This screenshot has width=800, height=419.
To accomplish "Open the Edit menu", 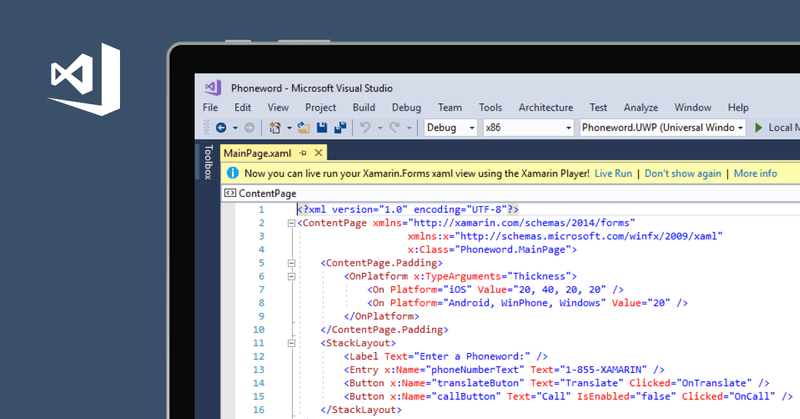I will tap(242, 108).
